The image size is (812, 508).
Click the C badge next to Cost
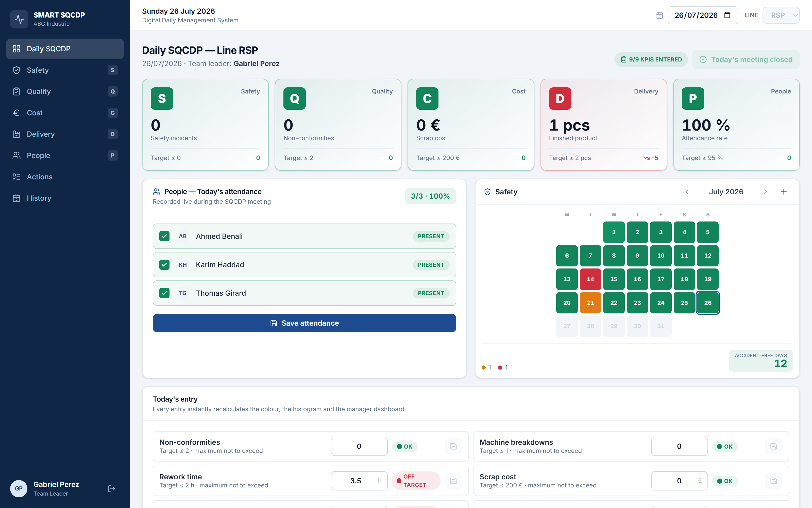point(112,113)
